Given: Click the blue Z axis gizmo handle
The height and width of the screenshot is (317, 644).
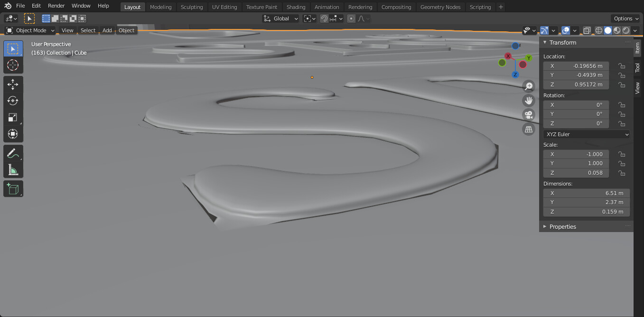Looking at the screenshot, I should (x=515, y=75).
